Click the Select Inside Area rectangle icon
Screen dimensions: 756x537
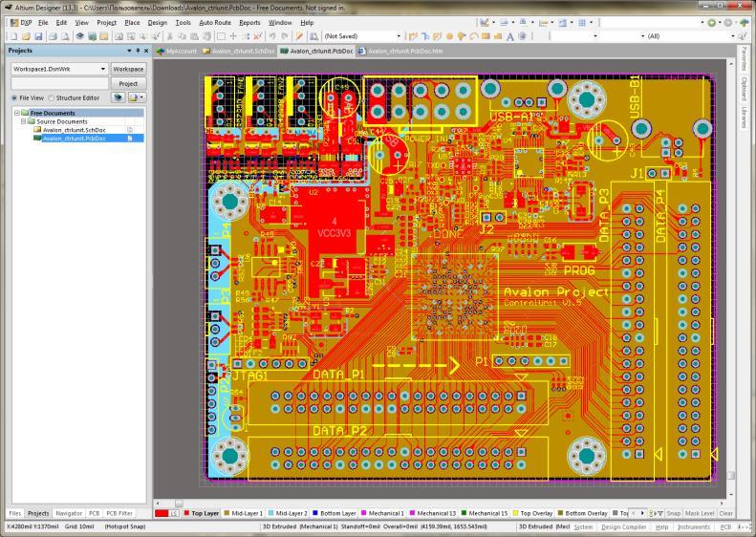[221, 36]
